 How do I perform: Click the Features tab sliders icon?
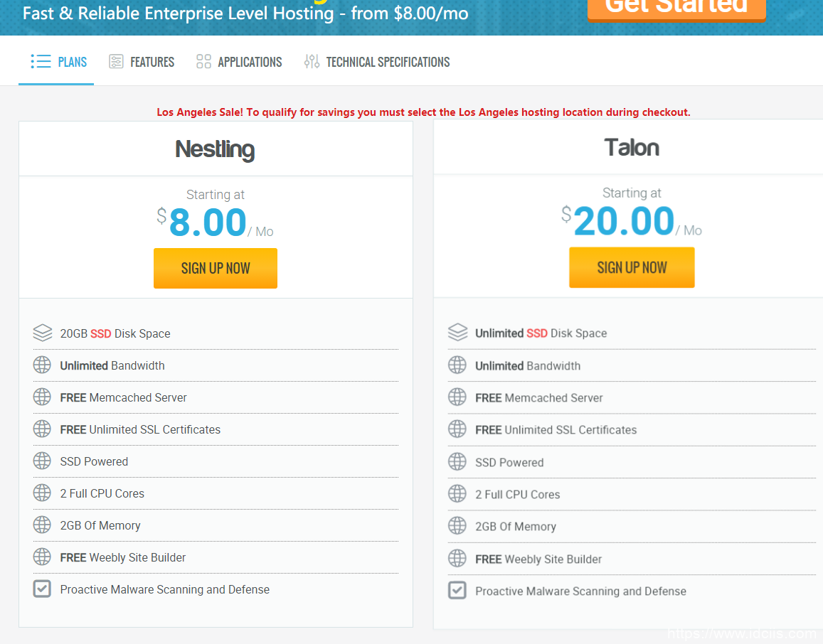116,62
